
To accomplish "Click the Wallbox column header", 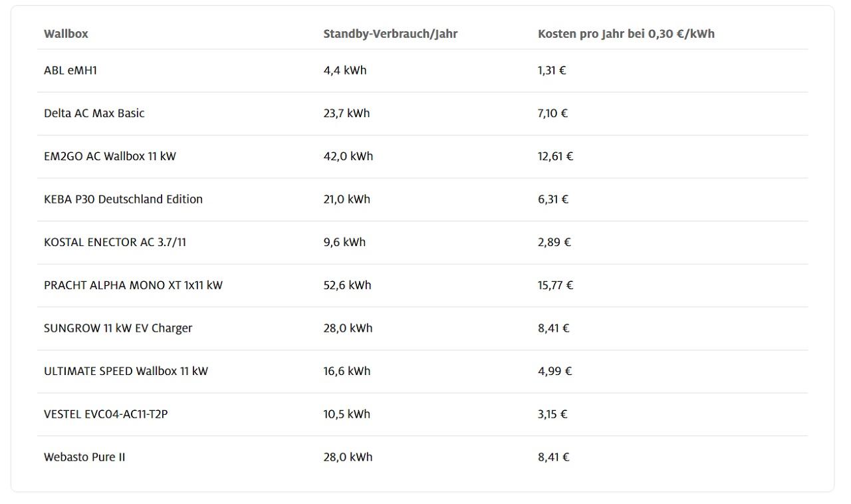I will click(x=66, y=34).
